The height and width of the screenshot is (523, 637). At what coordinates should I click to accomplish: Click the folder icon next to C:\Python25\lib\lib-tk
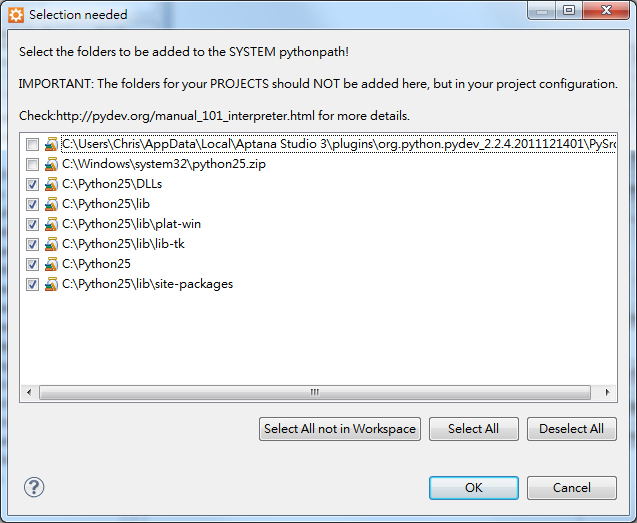(51, 244)
